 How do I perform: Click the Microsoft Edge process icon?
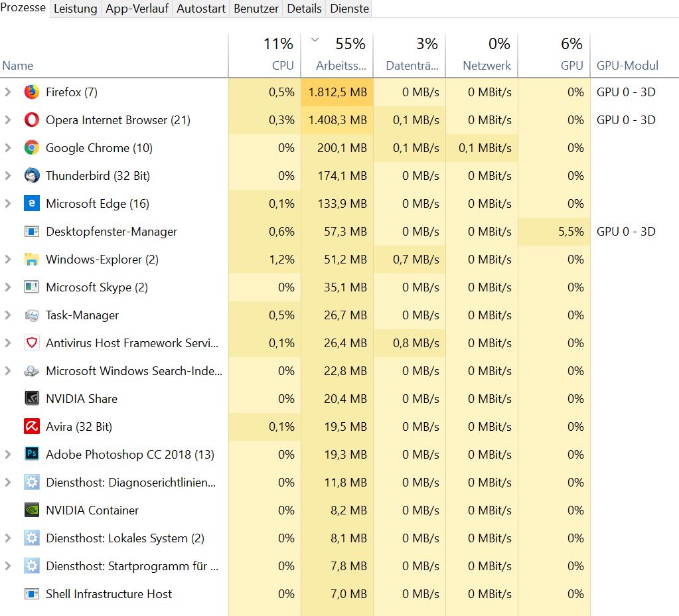click(32, 203)
